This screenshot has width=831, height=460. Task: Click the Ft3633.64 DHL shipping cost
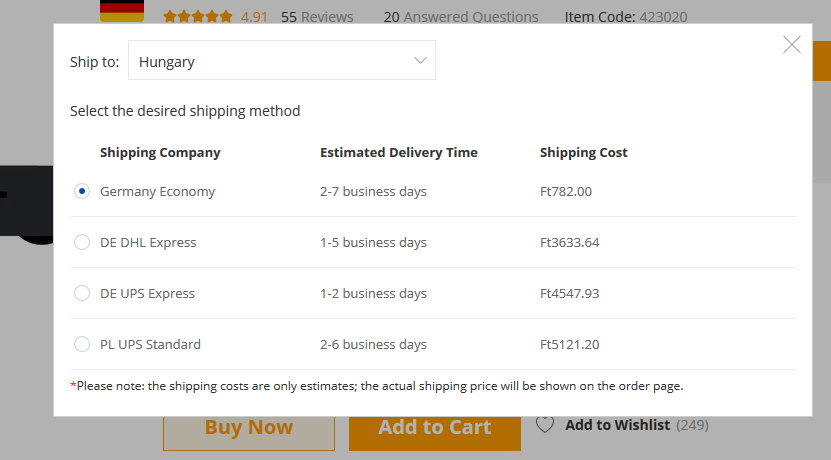coord(569,242)
